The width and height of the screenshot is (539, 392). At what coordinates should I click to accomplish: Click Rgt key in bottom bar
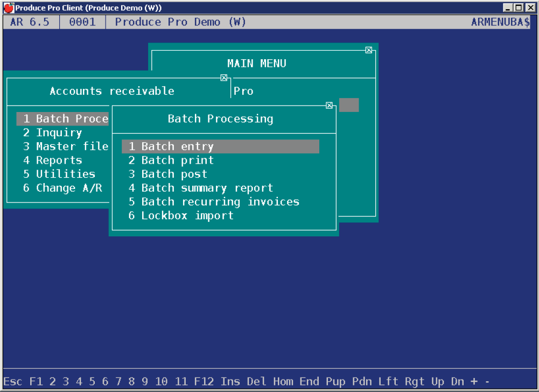pyautogui.click(x=415, y=381)
